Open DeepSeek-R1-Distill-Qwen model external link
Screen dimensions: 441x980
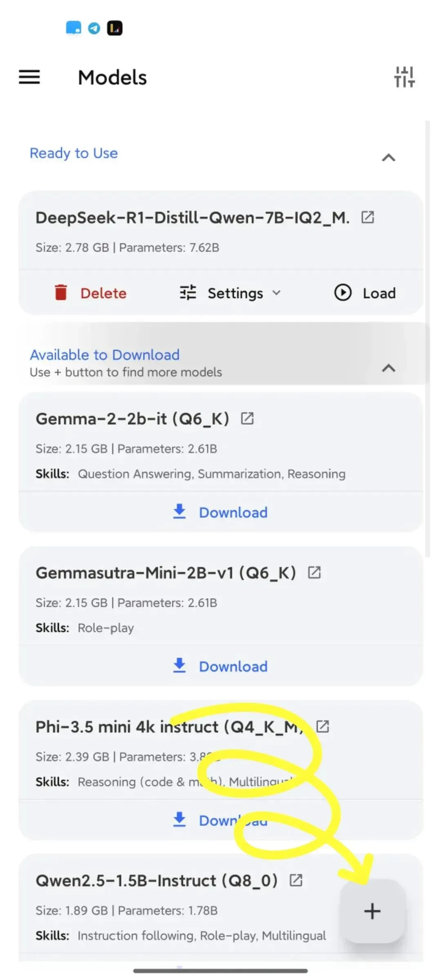point(367,217)
